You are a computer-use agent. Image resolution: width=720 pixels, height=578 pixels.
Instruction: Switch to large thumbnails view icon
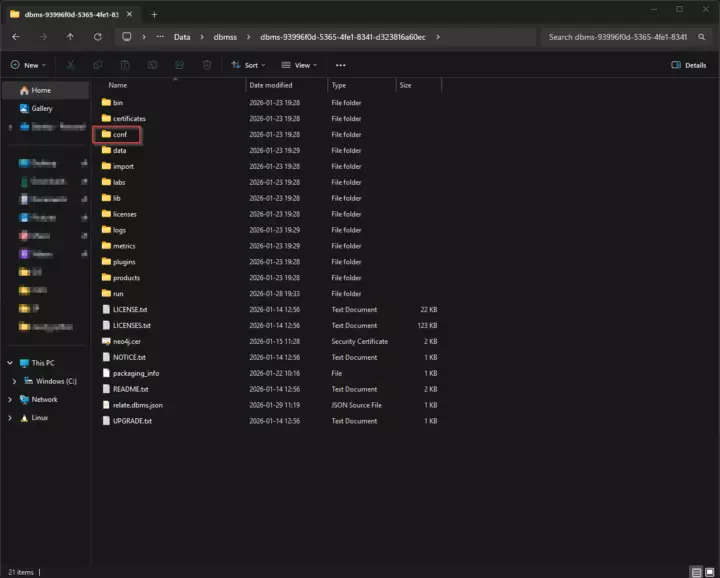pyautogui.click(x=711, y=572)
